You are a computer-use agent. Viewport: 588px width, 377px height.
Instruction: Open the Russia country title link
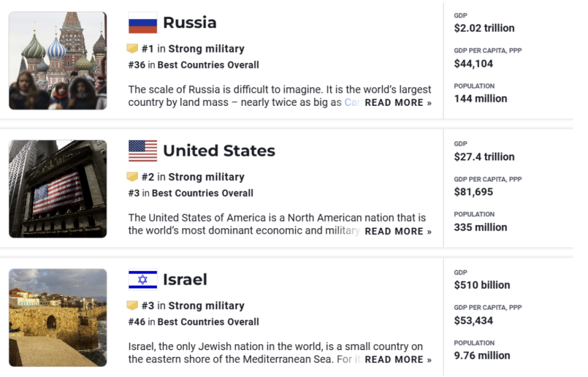tap(189, 23)
